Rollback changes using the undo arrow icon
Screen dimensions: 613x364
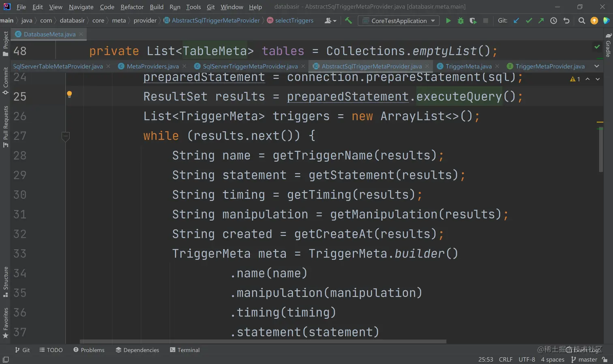point(566,21)
